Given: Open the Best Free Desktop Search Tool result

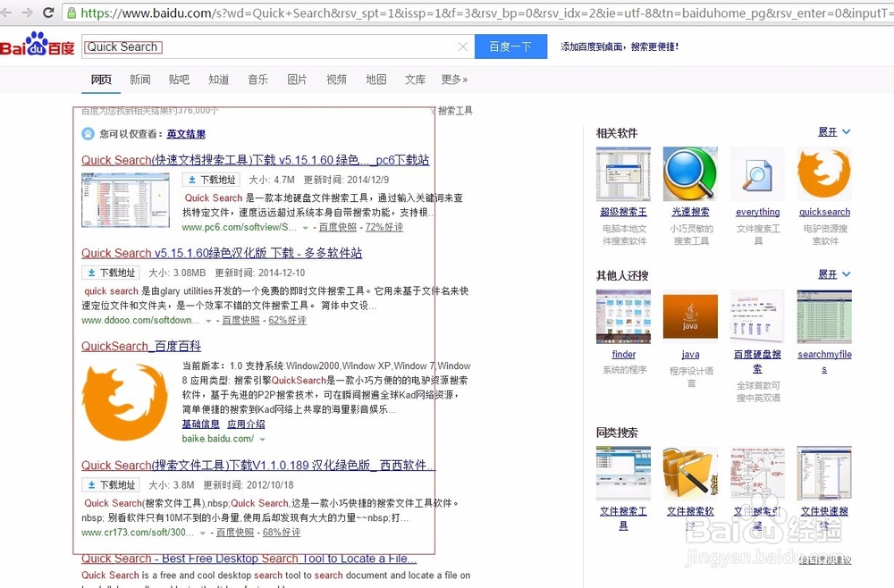Looking at the screenshot, I should tap(249, 559).
